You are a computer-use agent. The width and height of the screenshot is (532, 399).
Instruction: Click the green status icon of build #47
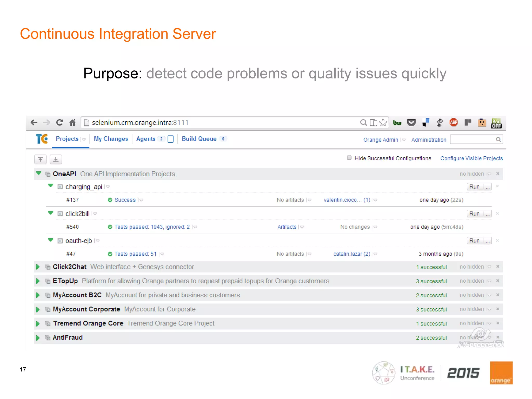(110, 254)
